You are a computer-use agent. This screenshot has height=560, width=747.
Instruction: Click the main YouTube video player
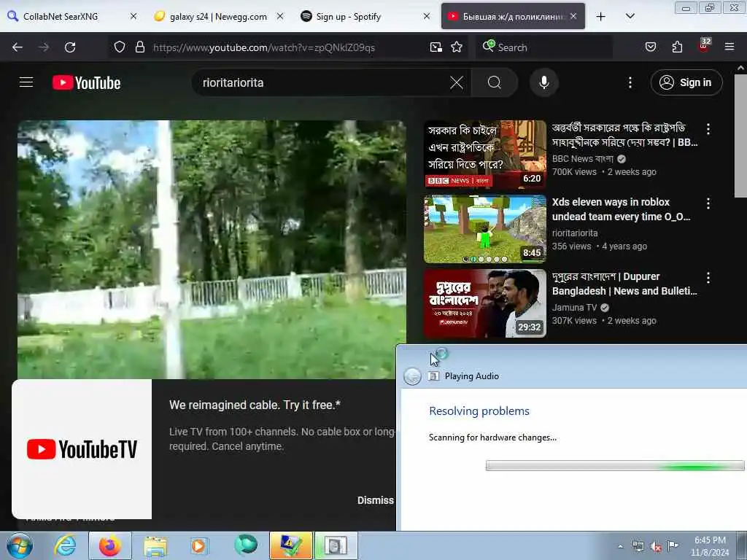(212, 249)
